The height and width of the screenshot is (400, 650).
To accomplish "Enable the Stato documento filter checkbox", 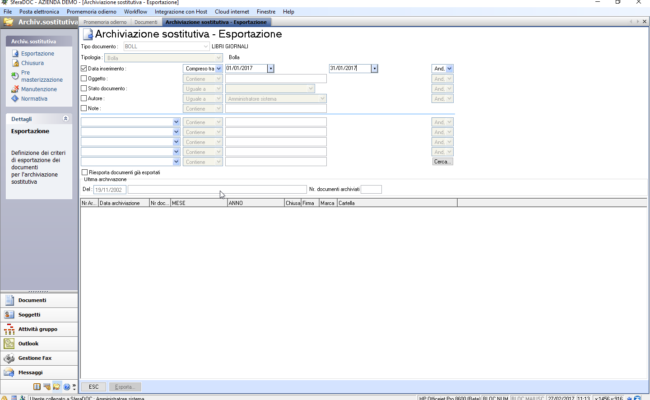I will click(x=84, y=88).
